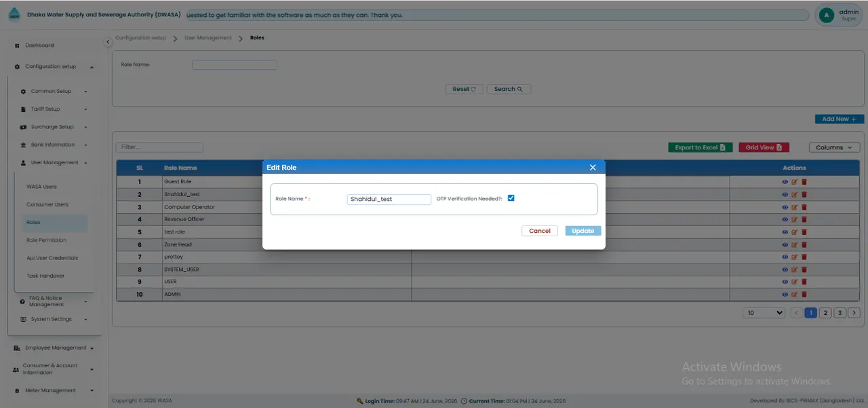The width and height of the screenshot is (868, 408).
Task: Open Api User Credentials page
Action: tap(52, 258)
